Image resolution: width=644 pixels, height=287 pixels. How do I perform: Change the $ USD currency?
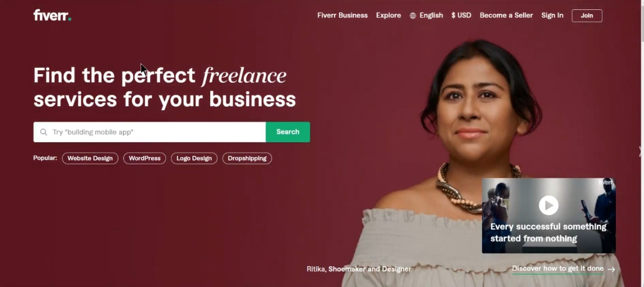tap(461, 15)
